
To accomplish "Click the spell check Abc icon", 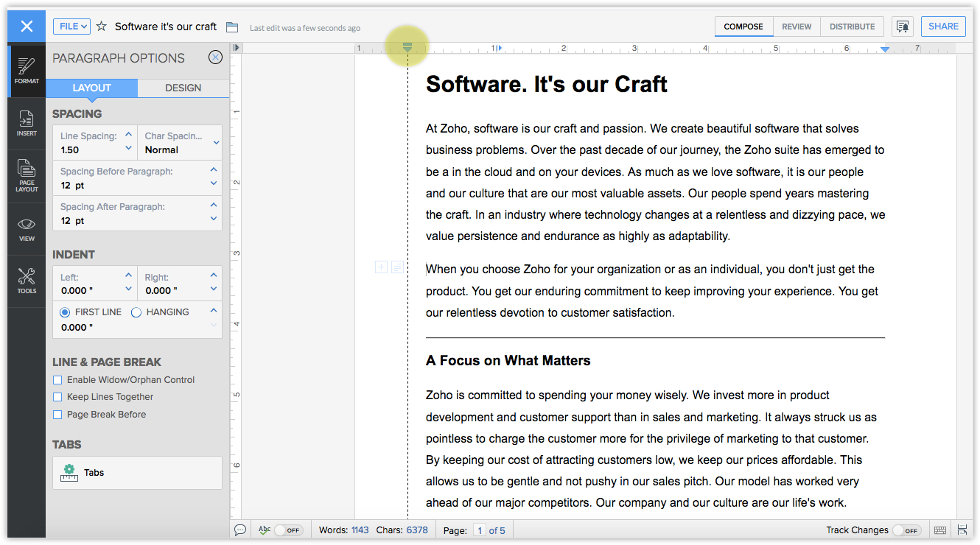I will click(x=265, y=530).
